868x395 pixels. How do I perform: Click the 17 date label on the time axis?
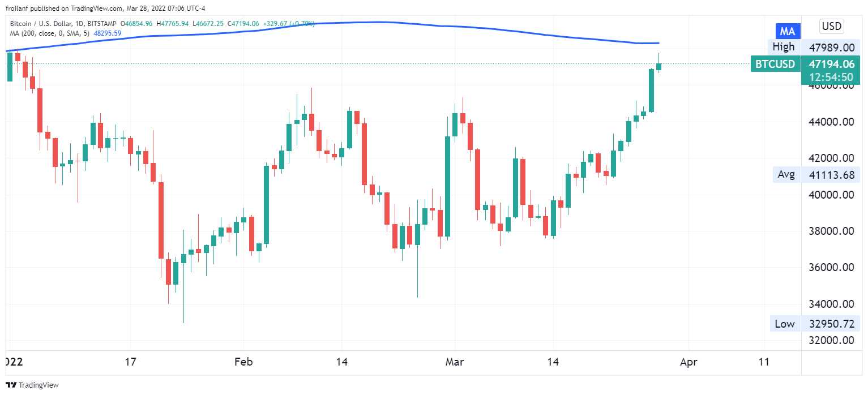click(131, 362)
